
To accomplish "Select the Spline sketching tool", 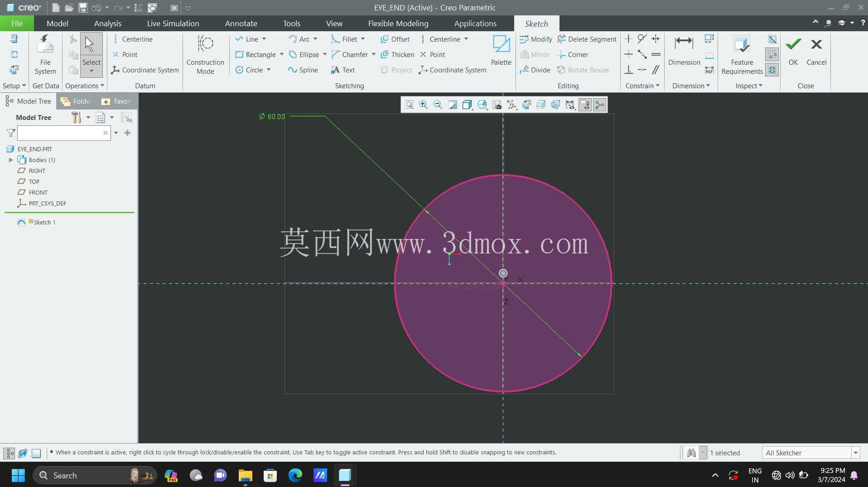I will pos(303,70).
